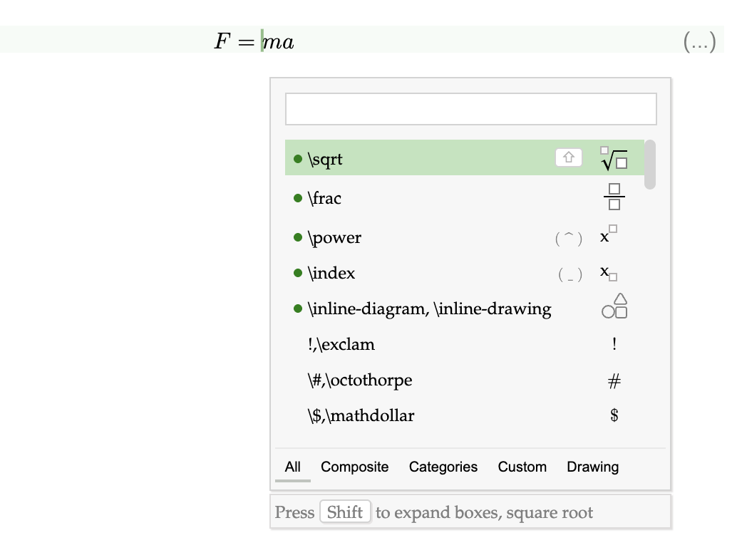The width and height of the screenshot is (737, 560).
Task: Click the x superscript power icon
Action: [x=609, y=234]
